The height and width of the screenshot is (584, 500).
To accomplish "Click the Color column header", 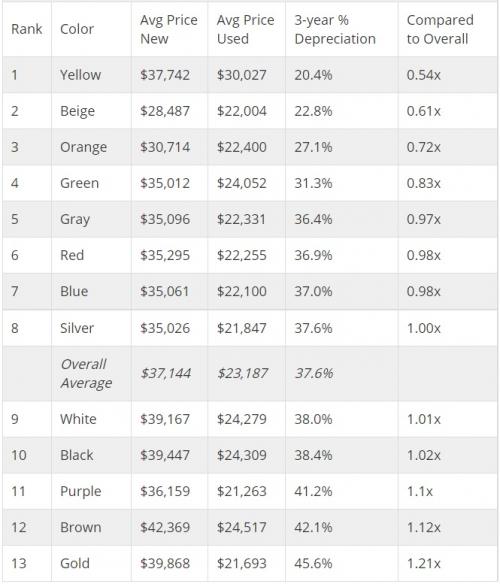I will pos(77,29).
